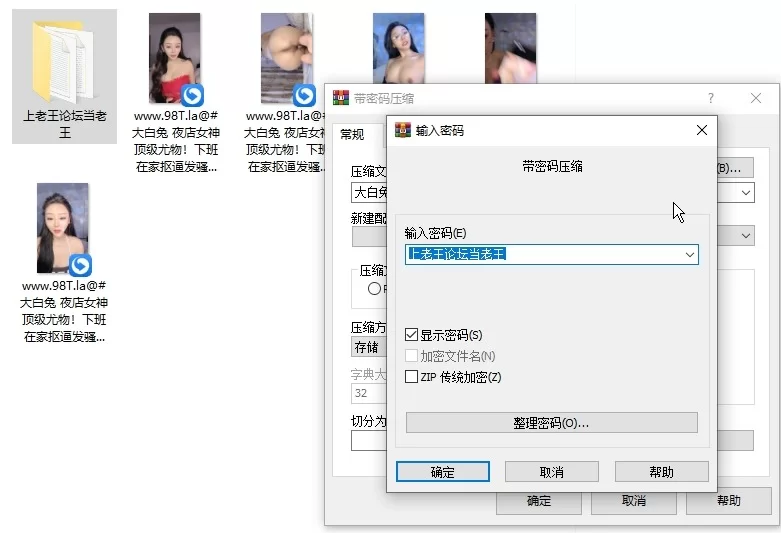Click the 加密文件名(N) checkbox
781x533 pixels.
point(411,356)
